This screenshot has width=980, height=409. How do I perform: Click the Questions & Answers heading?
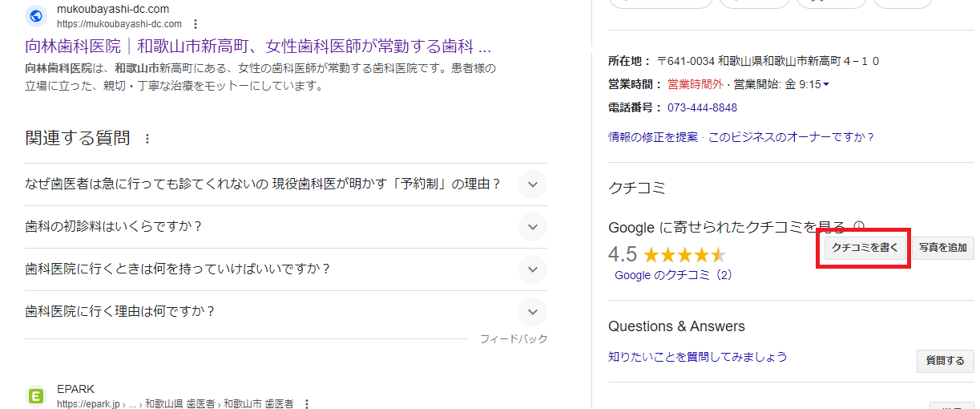[676, 326]
